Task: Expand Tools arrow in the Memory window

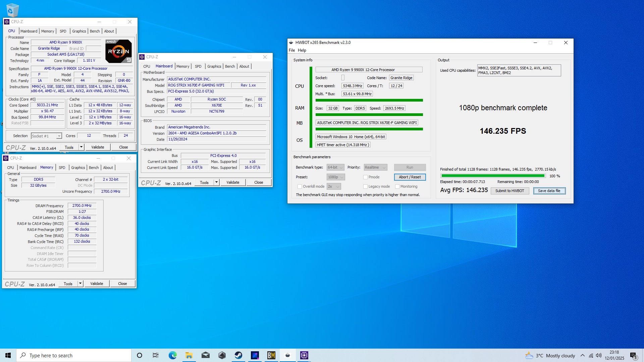Action: pyautogui.click(x=80, y=284)
